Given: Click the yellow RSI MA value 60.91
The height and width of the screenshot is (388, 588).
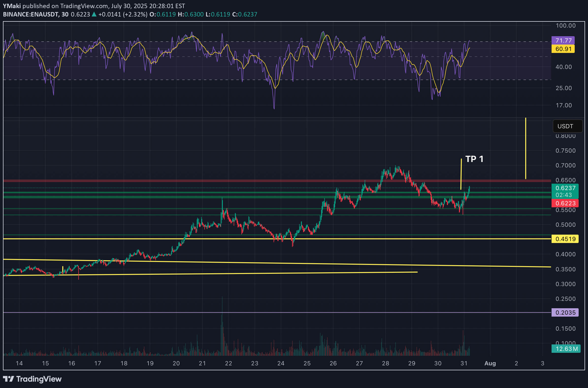Looking at the screenshot, I should [563, 49].
